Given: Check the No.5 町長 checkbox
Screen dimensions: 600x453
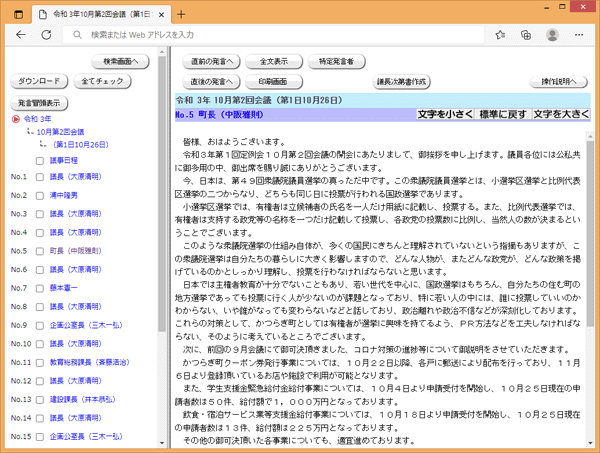Looking at the screenshot, I should 40,251.
